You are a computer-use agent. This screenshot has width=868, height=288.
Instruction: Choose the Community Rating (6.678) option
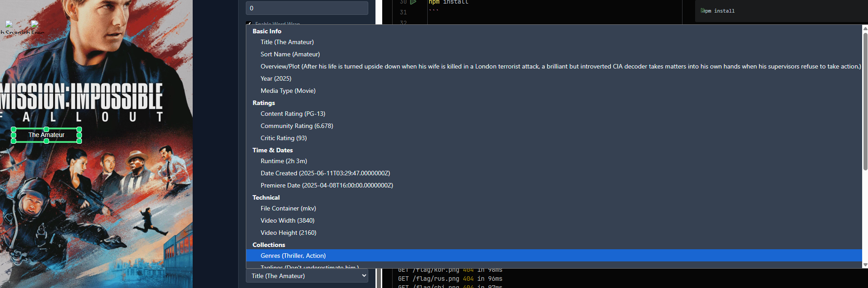pyautogui.click(x=554, y=126)
